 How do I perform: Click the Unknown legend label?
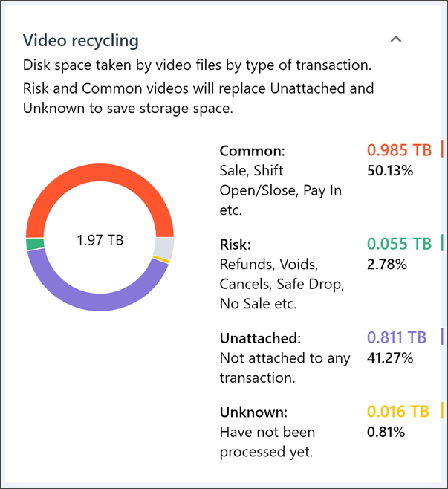pyautogui.click(x=253, y=412)
